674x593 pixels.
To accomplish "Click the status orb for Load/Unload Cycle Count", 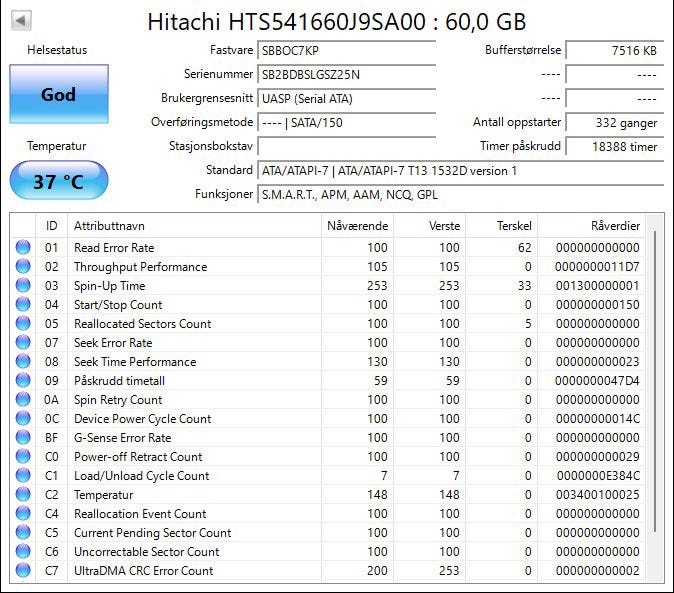I will [23, 475].
